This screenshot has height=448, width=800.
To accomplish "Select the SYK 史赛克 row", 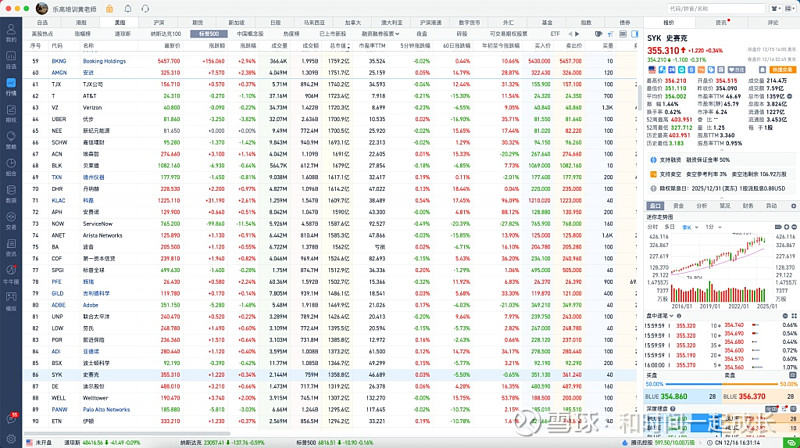I will point(331,375).
